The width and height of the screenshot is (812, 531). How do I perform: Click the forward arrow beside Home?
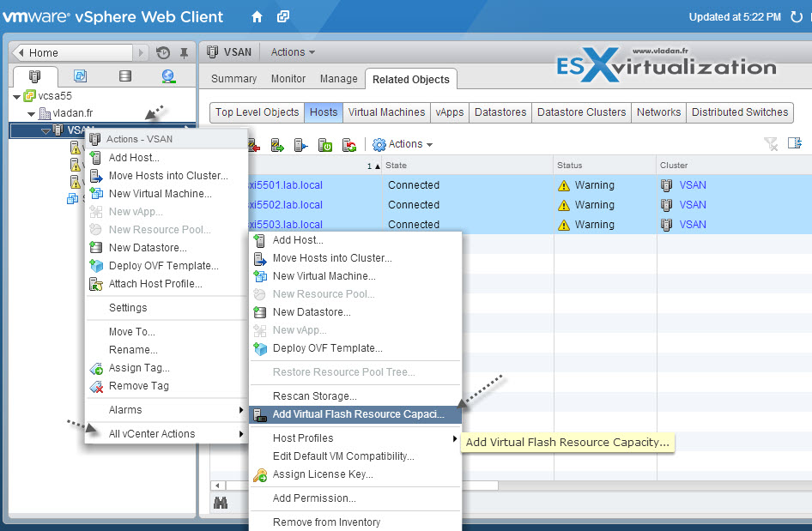click(140, 53)
